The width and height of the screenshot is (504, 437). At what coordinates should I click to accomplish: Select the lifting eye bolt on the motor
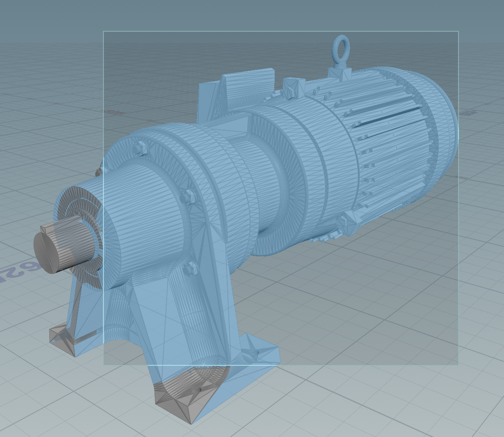coord(341,50)
